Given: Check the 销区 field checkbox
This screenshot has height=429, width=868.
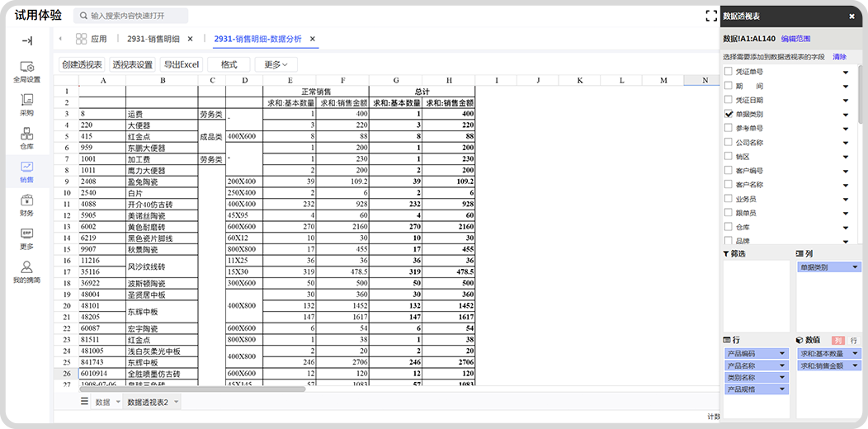Looking at the screenshot, I should click(x=729, y=156).
